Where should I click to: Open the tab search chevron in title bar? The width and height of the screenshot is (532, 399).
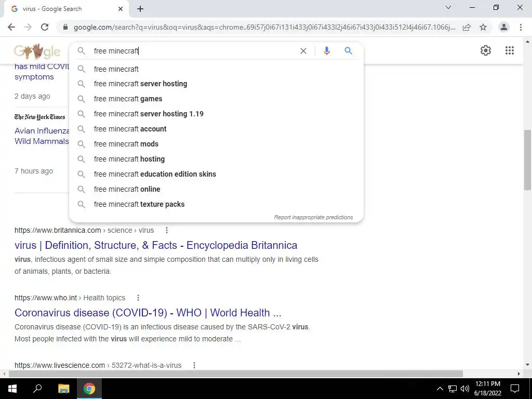[448, 7]
